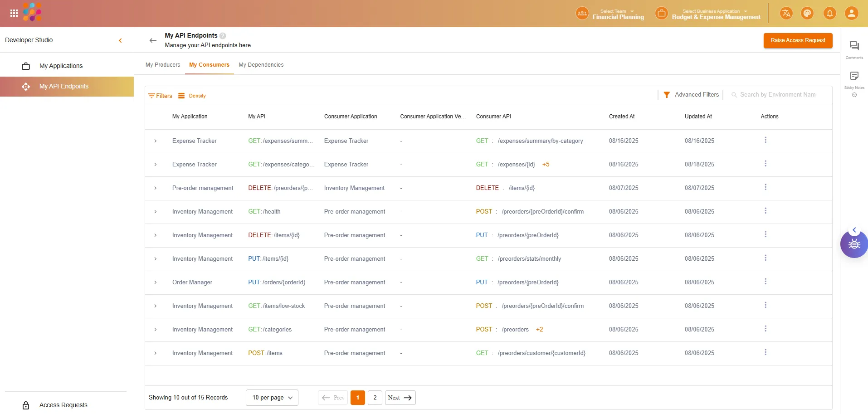Click the bug report floating button
Image resolution: width=868 pixels, height=414 pixels.
click(x=854, y=244)
